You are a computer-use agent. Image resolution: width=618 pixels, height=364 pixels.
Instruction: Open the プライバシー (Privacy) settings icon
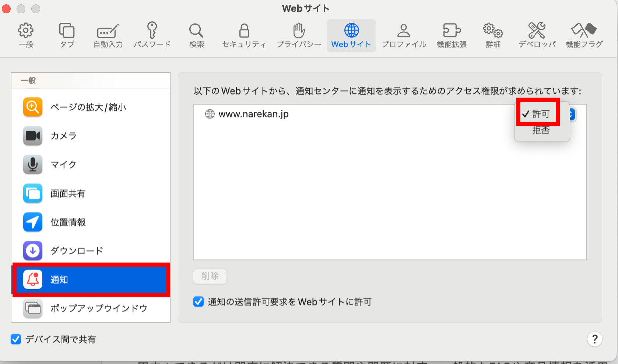[298, 35]
